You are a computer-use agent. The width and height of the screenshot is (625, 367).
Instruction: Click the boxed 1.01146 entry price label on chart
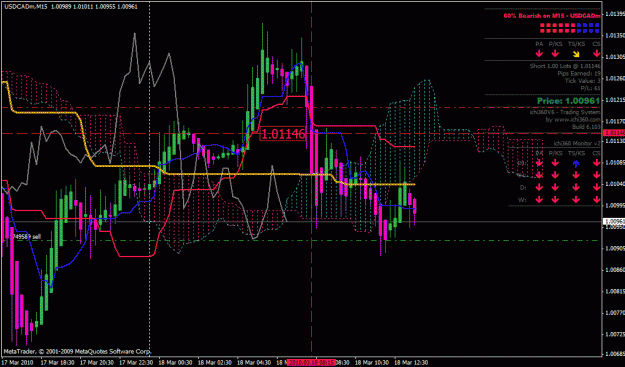tap(283, 133)
